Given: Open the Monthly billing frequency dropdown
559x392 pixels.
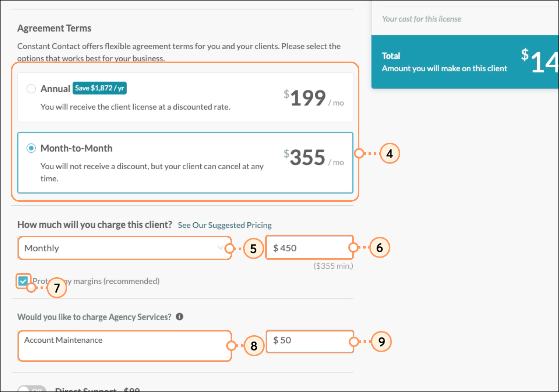Looking at the screenshot, I should (125, 248).
